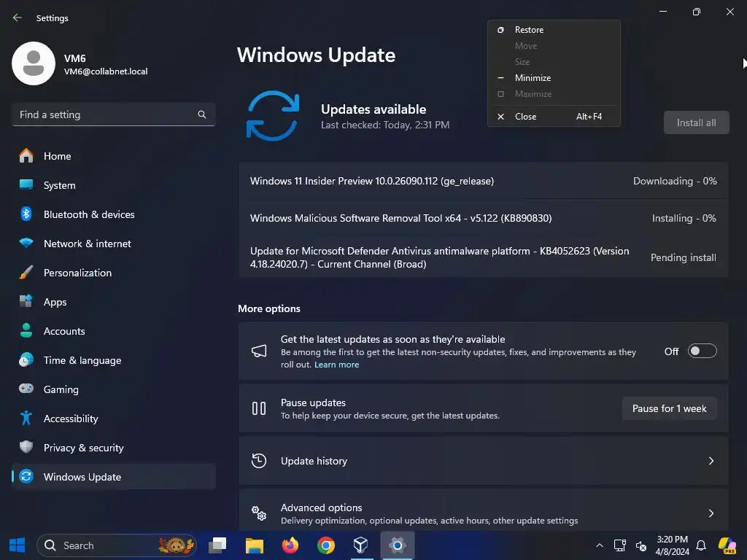Viewport: 747px width, 560px height.
Task: Click the pause icon beside Pause updates
Action: (259, 408)
